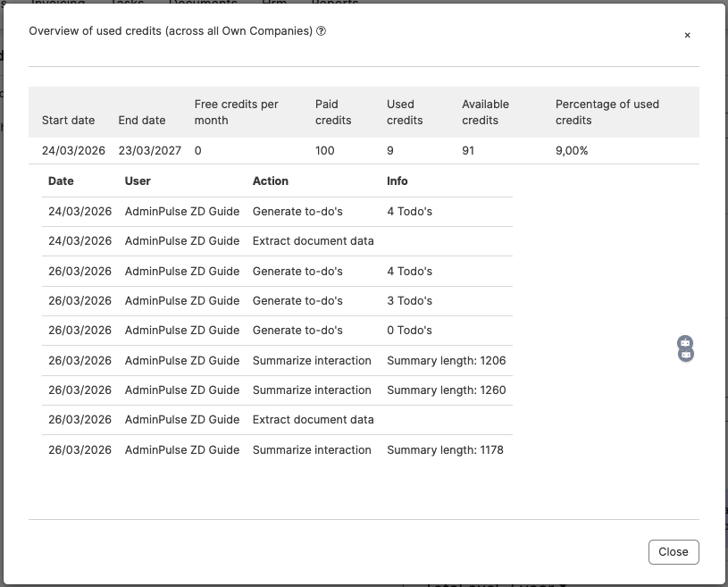Click the dialog title 'Overview of used credits'
The height and width of the screenshot is (587, 728).
(x=96, y=31)
